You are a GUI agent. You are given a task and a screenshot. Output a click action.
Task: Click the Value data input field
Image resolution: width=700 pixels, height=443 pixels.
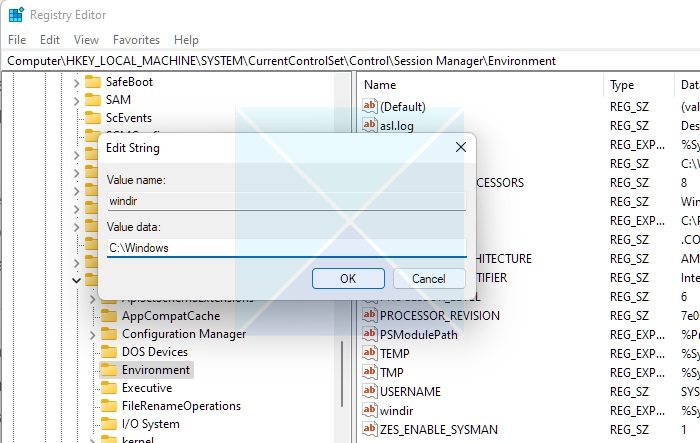click(286, 247)
